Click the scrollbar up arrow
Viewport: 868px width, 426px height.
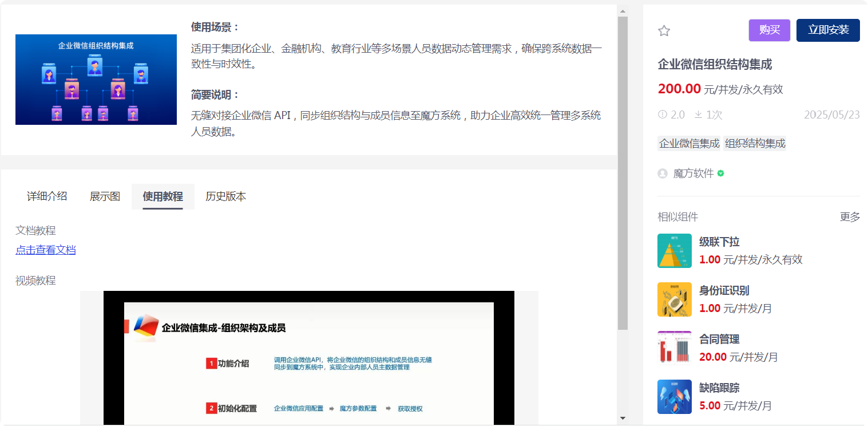point(623,11)
